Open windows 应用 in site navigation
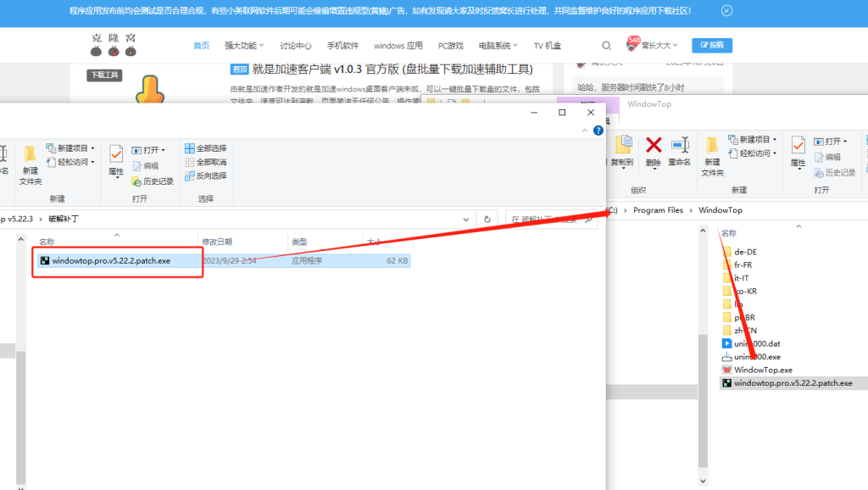This screenshot has width=868, height=490. [x=398, y=46]
